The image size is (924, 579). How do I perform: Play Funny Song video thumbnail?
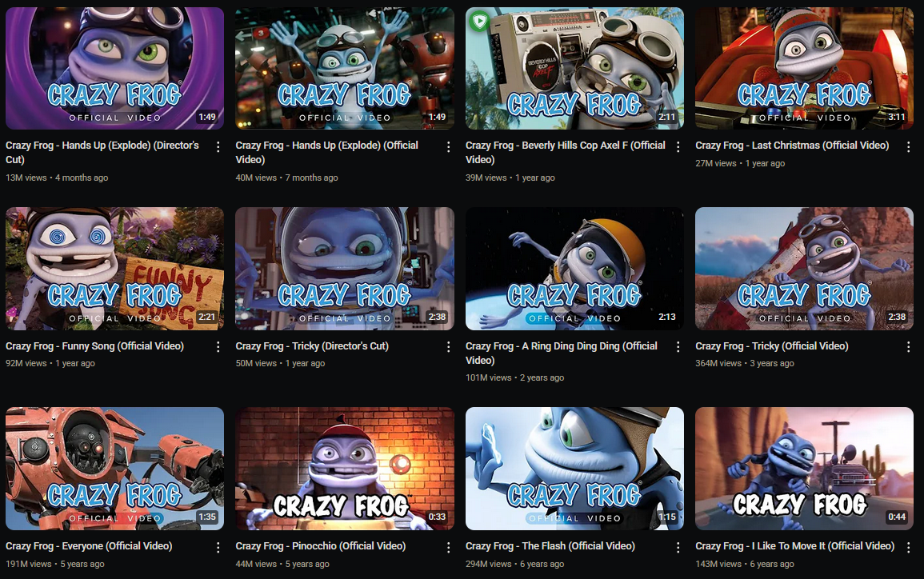[115, 269]
